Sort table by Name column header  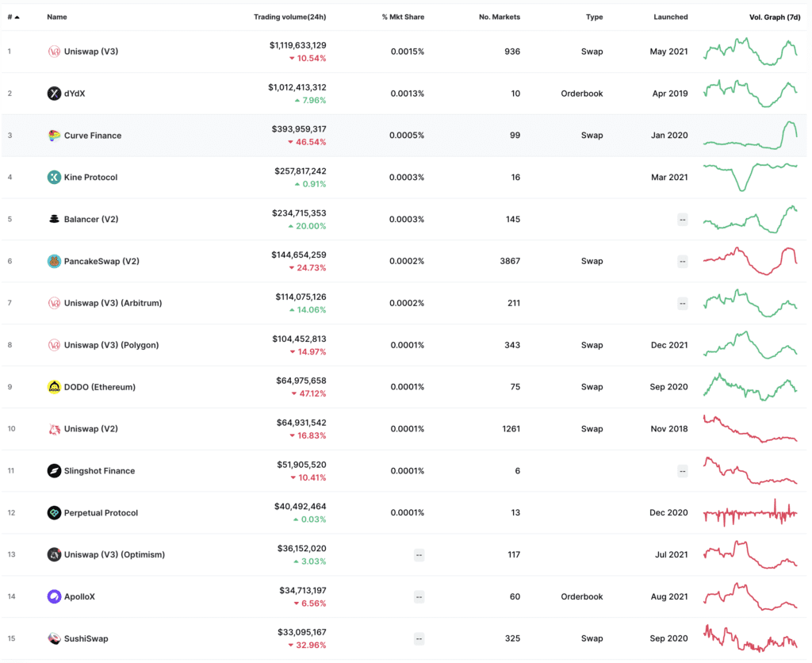(x=57, y=17)
